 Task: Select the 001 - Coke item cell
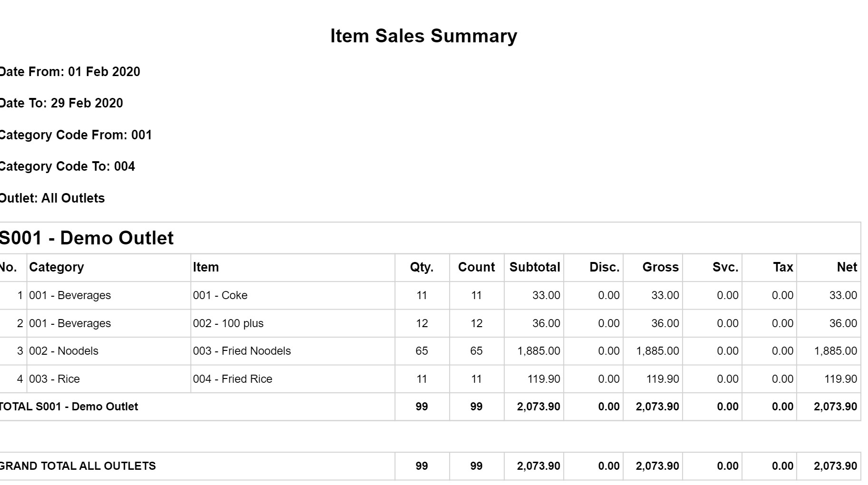click(x=292, y=295)
